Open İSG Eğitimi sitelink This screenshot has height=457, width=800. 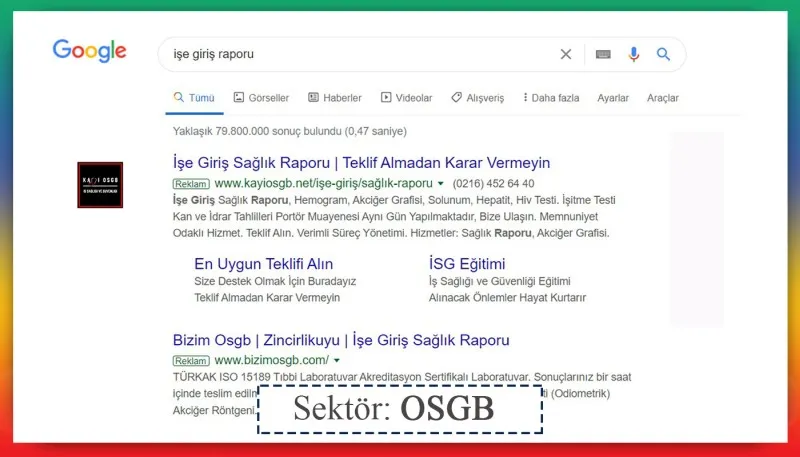coord(467,264)
